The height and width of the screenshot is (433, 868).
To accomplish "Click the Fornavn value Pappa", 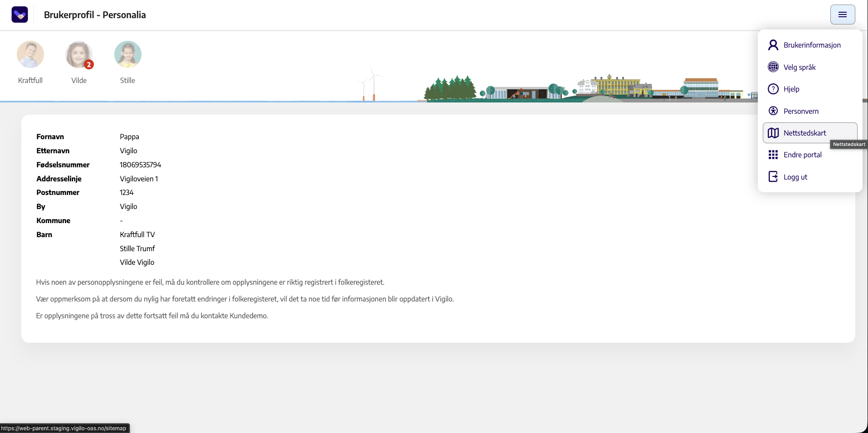I will tap(129, 136).
